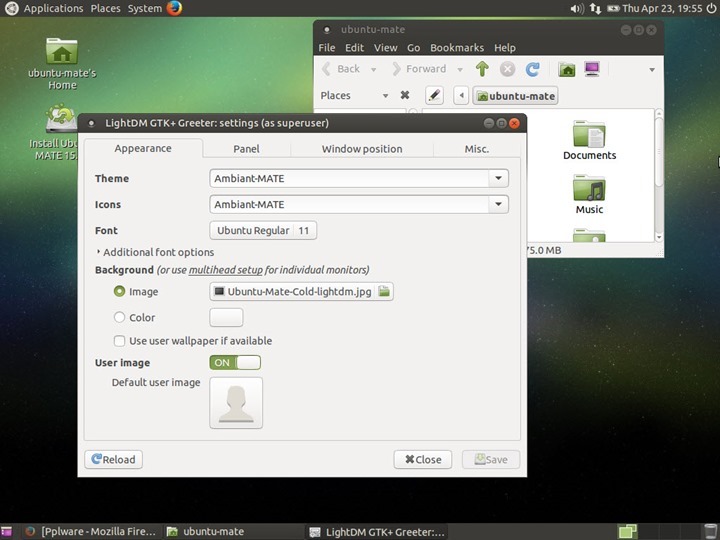
Task: Click the default user image thumbnail
Action: (236, 403)
